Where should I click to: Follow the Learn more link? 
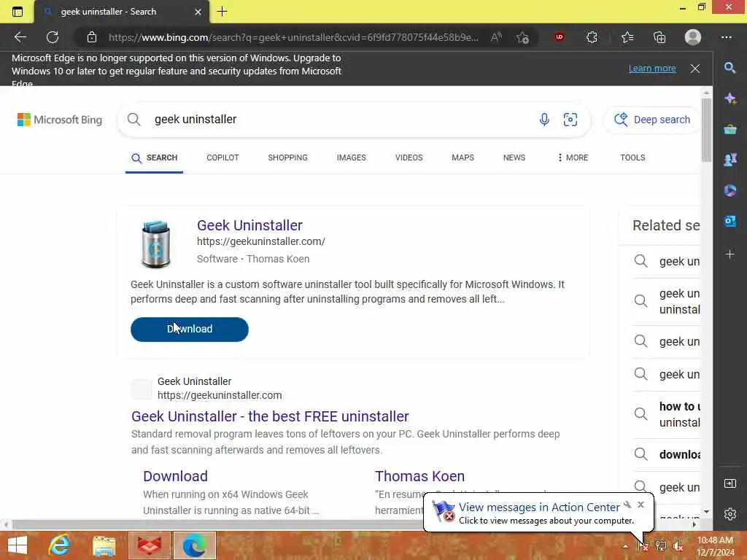coord(652,68)
